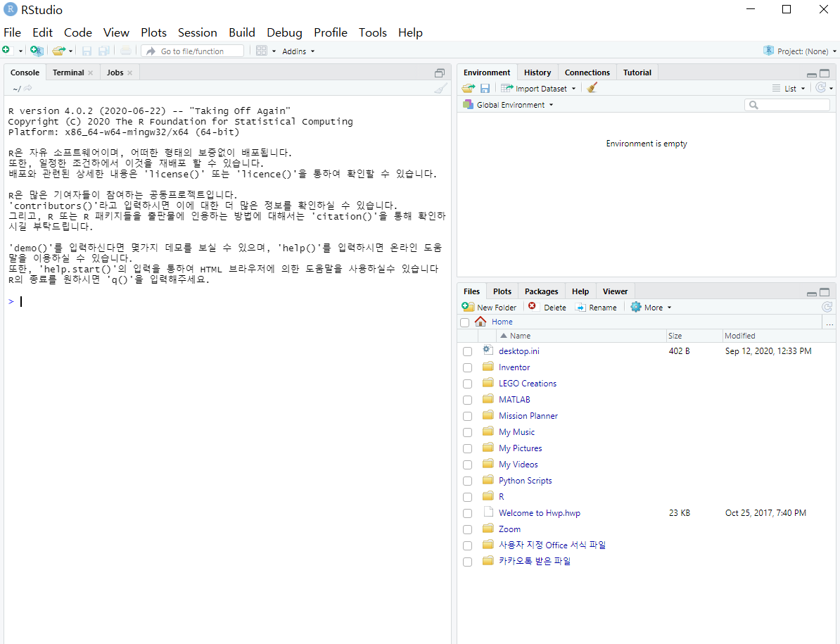The image size is (840, 644).
Task: Click the Print document icon
Action: point(126,51)
